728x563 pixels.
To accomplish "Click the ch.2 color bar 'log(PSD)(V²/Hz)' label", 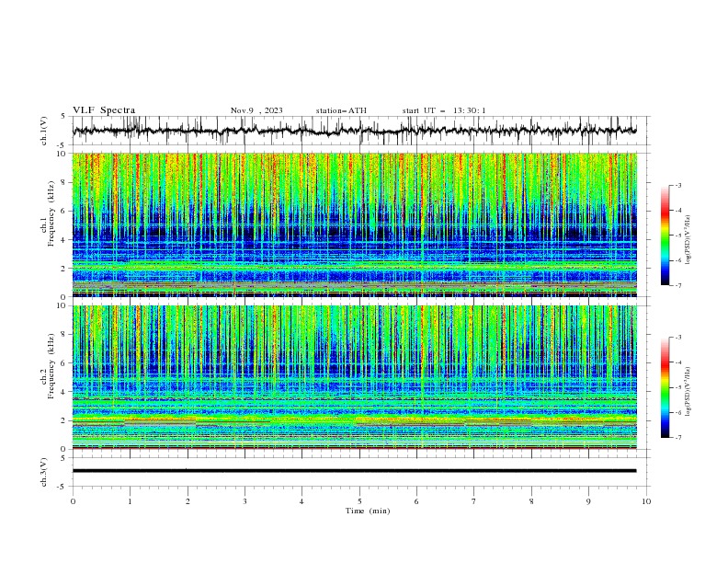I will pos(688,391).
